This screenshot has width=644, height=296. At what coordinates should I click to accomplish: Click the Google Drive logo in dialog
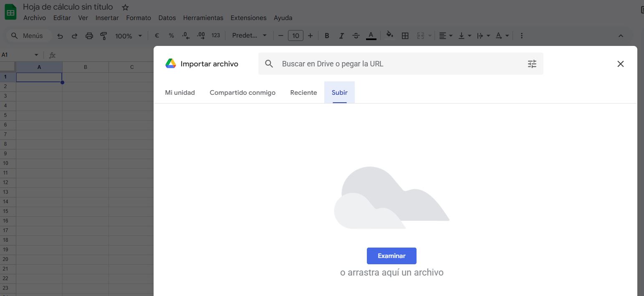tap(171, 63)
